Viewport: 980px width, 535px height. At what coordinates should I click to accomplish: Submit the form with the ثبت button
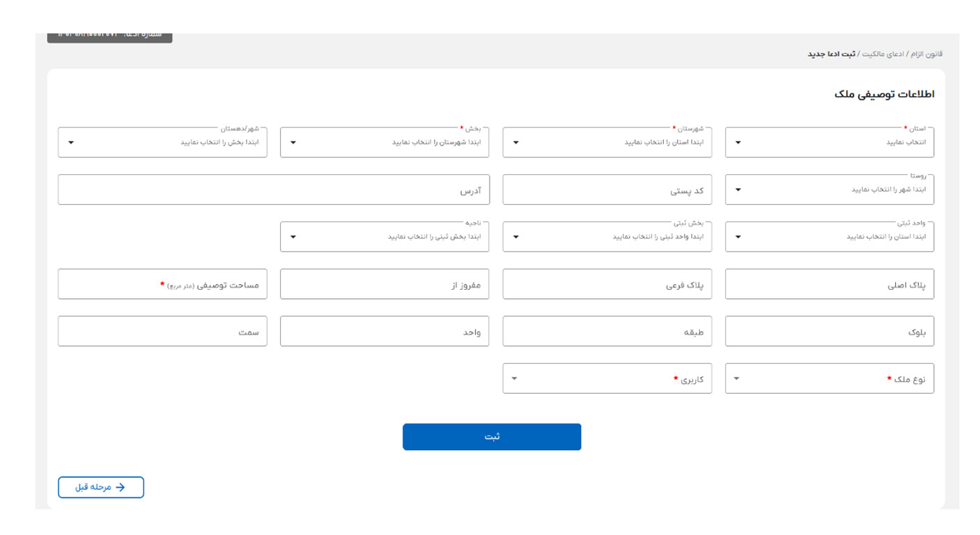492,437
